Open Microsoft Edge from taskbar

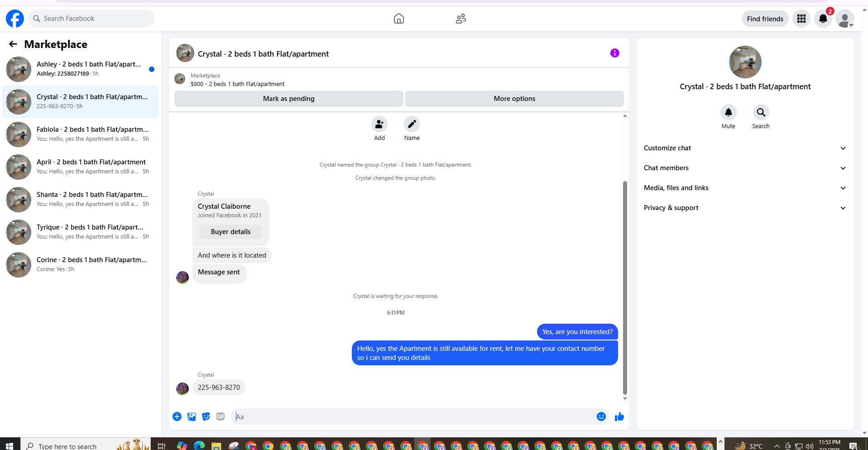pyautogui.click(x=199, y=446)
